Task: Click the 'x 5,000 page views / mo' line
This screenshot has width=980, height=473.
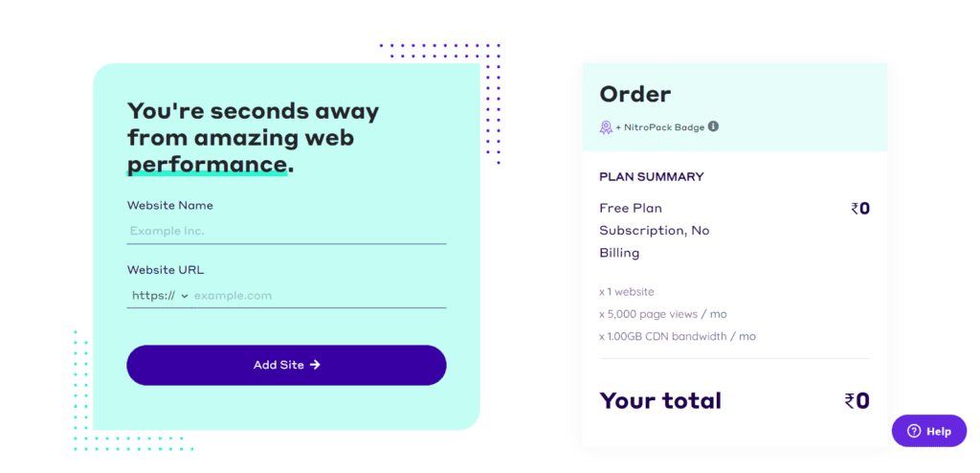Action: pyautogui.click(x=663, y=314)
